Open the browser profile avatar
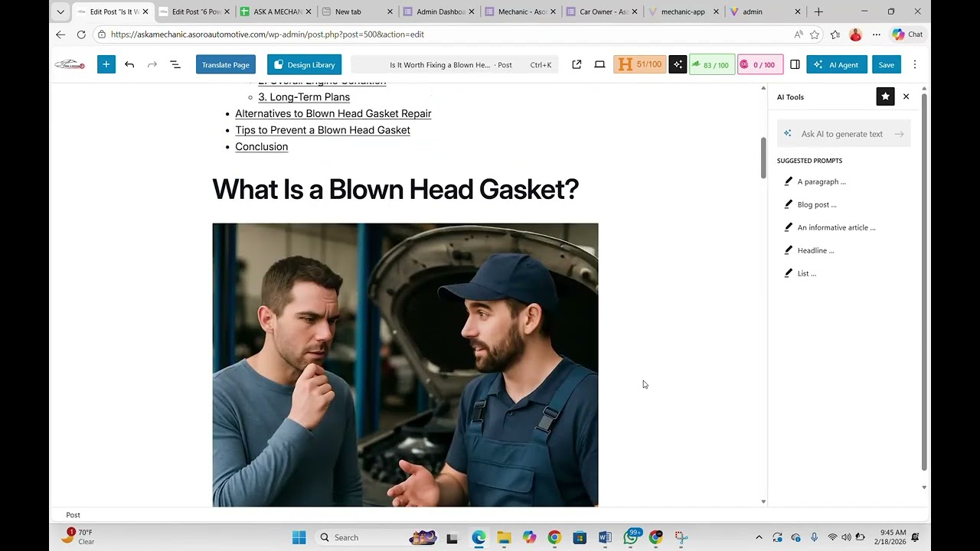980x551 pixels. pyautogui.click(x=855, y=34)
